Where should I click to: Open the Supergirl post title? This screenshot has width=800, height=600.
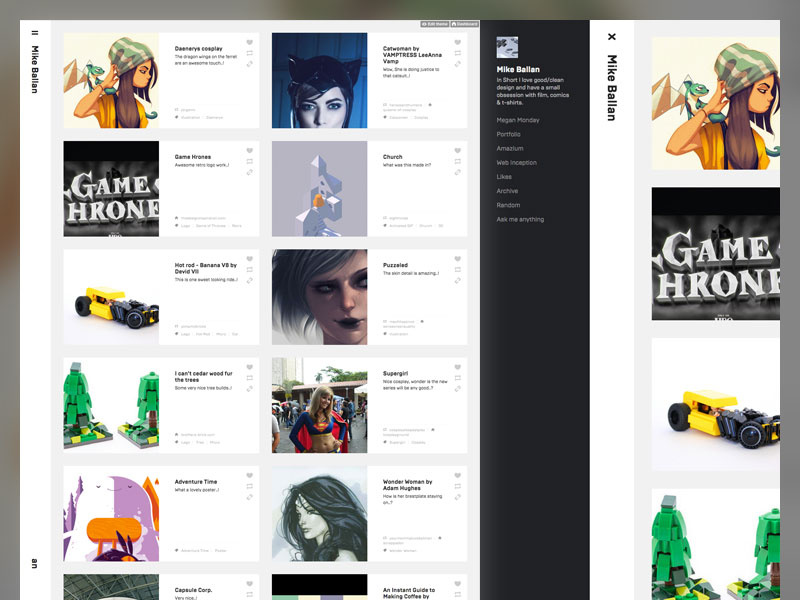(x=395, y=373)
